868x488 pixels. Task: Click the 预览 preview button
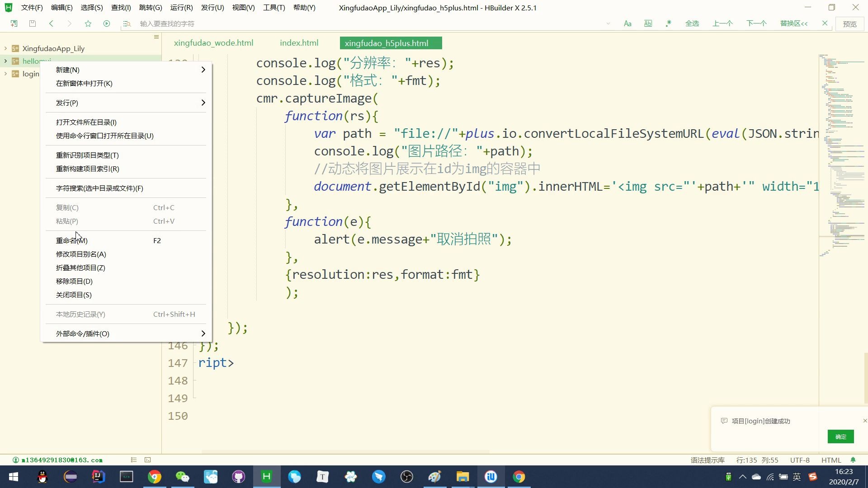tap(850, 24)
